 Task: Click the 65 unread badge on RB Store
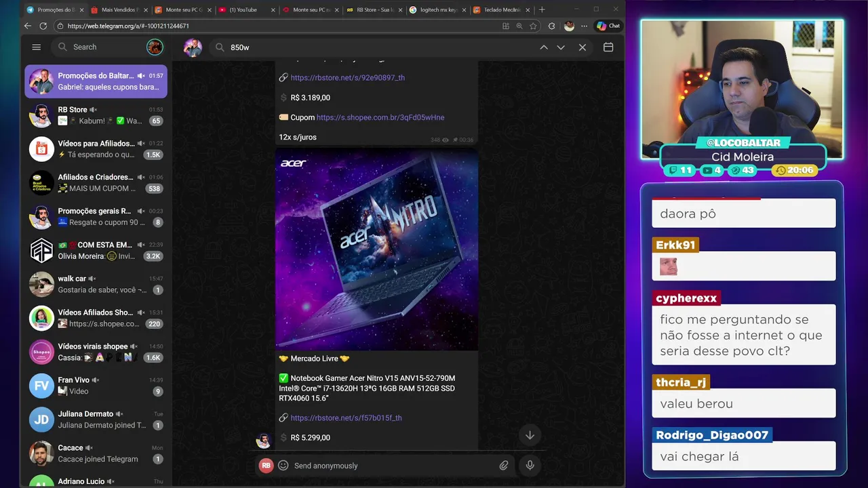tap(156, 121)
